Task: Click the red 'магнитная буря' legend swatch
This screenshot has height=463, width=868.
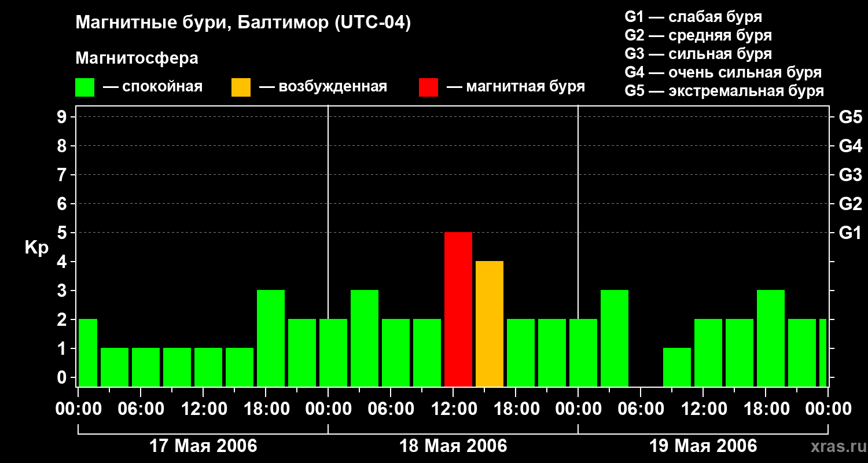Action: [429, 87]
